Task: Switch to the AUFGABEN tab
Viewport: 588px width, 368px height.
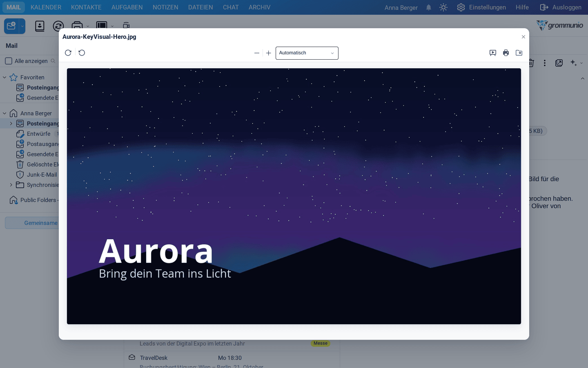Action: (x=127, y=7)
